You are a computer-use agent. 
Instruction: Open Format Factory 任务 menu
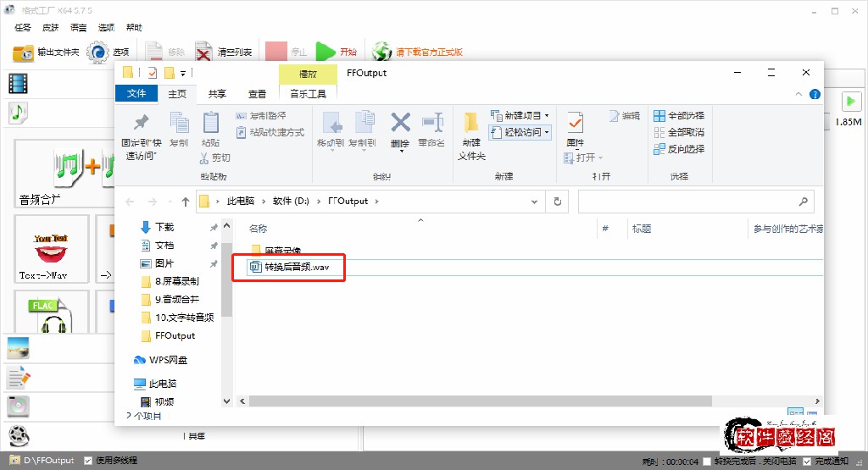23,28
